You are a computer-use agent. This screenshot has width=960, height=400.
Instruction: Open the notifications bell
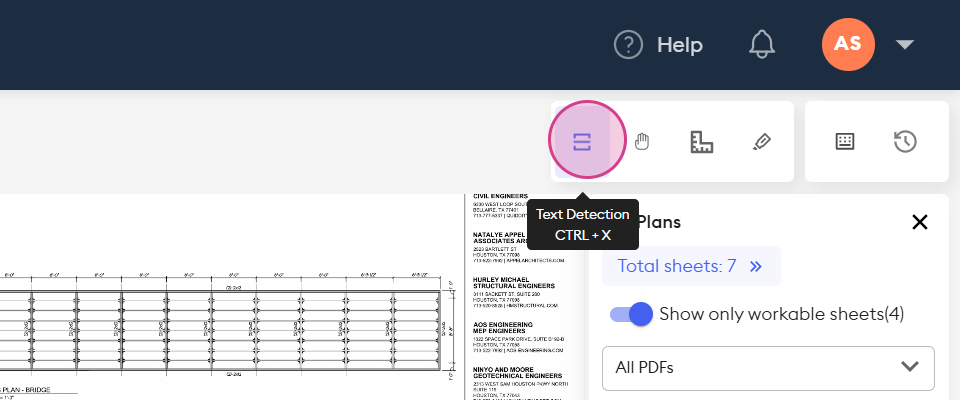point(762,44)
